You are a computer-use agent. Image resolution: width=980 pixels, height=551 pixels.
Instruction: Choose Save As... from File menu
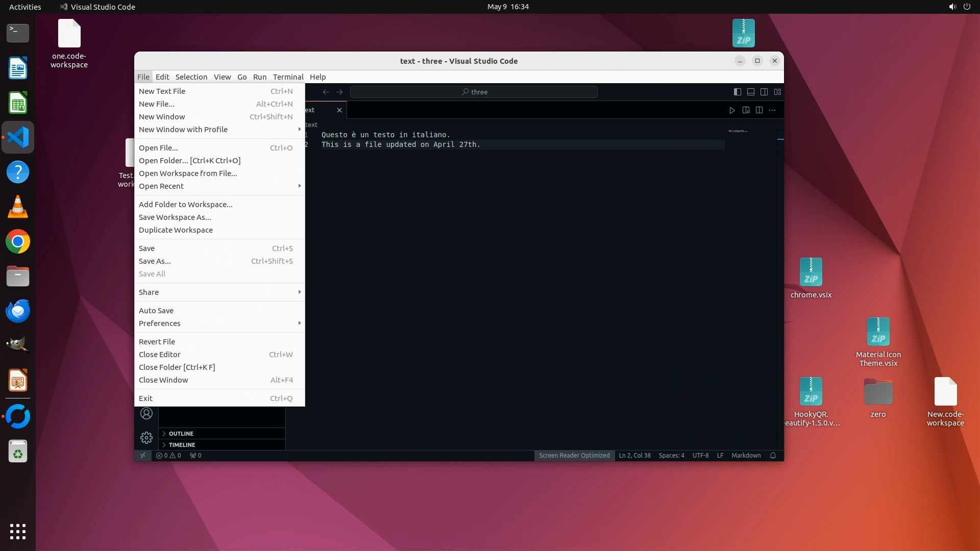point(155,261)
